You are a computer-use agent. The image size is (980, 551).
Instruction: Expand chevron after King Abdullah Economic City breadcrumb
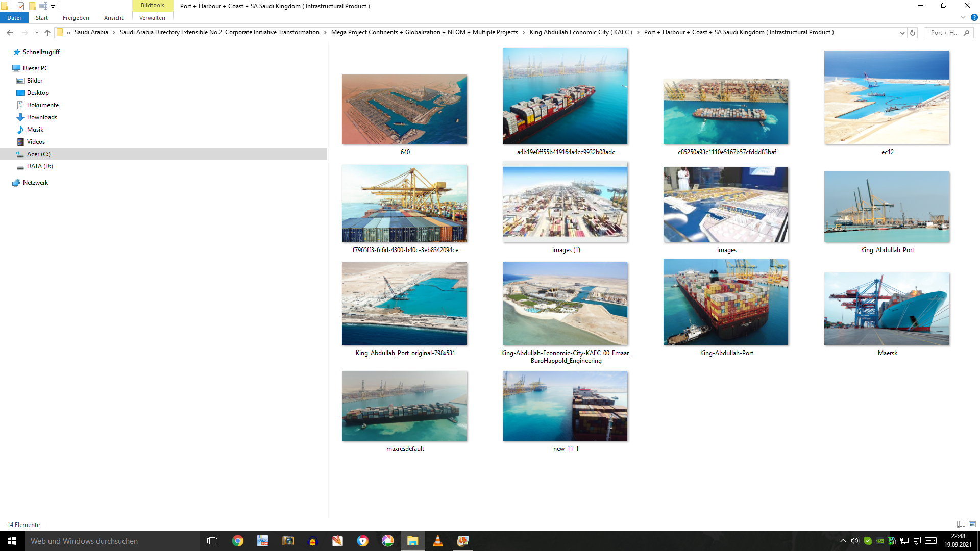click(638, 32)
